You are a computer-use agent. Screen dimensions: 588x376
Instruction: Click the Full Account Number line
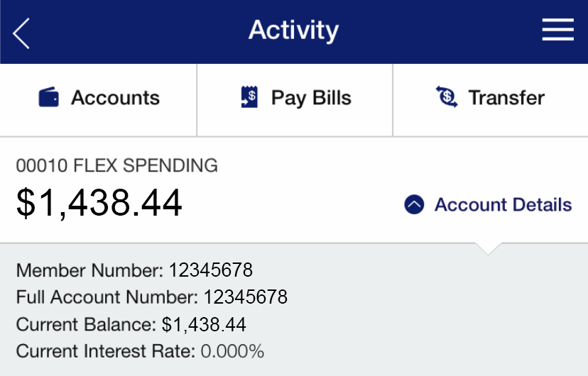pyautogui.click(x=151, y=297)
